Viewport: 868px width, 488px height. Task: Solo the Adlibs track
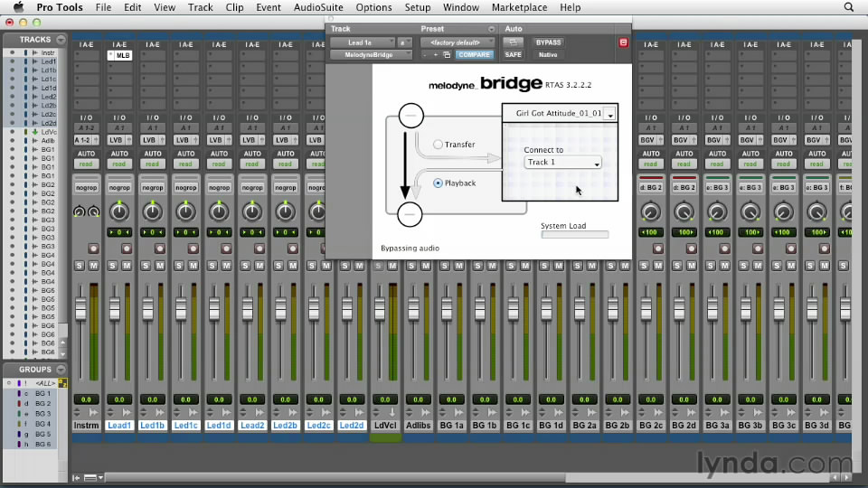click(411, 266)
